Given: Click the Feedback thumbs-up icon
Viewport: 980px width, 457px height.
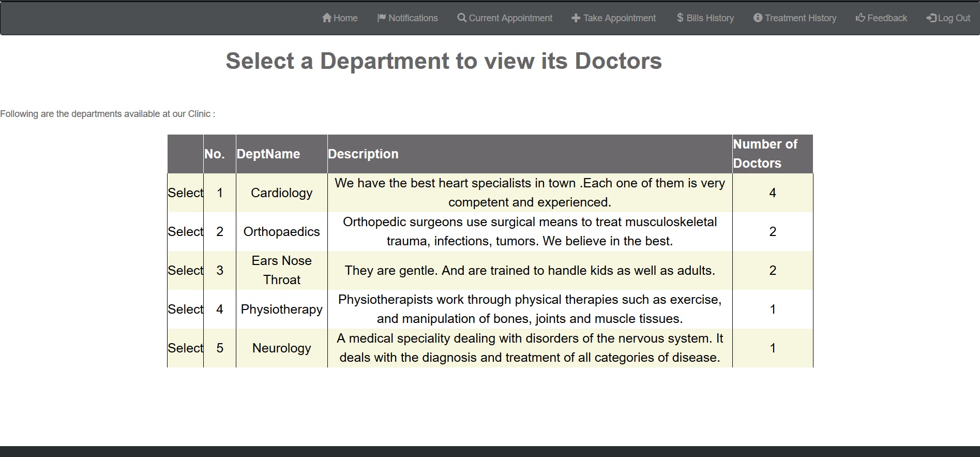Looking at the screenshot, I should click(x=860, y=18).
